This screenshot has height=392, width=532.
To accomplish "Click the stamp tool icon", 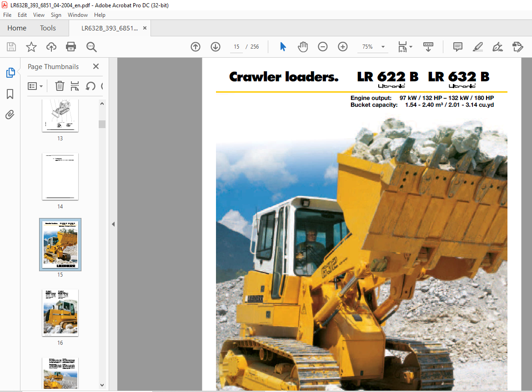I will [518, 47].
